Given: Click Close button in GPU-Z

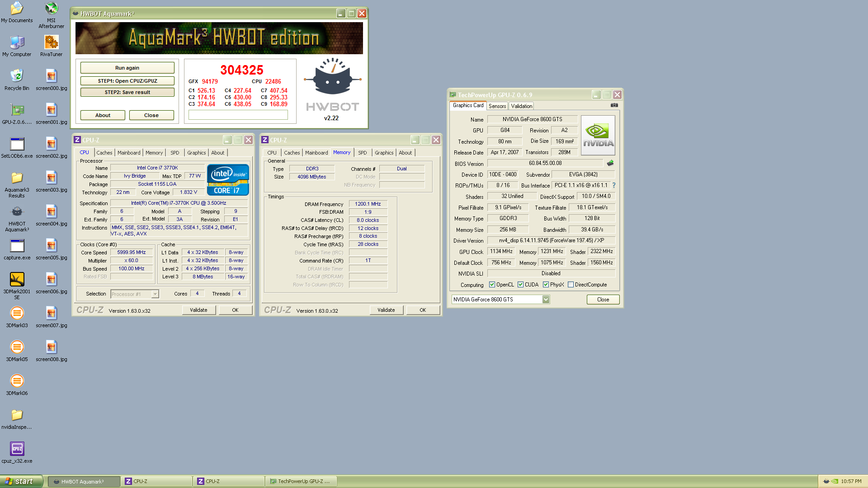Looking at the screenshot, I should pos(603,300).
